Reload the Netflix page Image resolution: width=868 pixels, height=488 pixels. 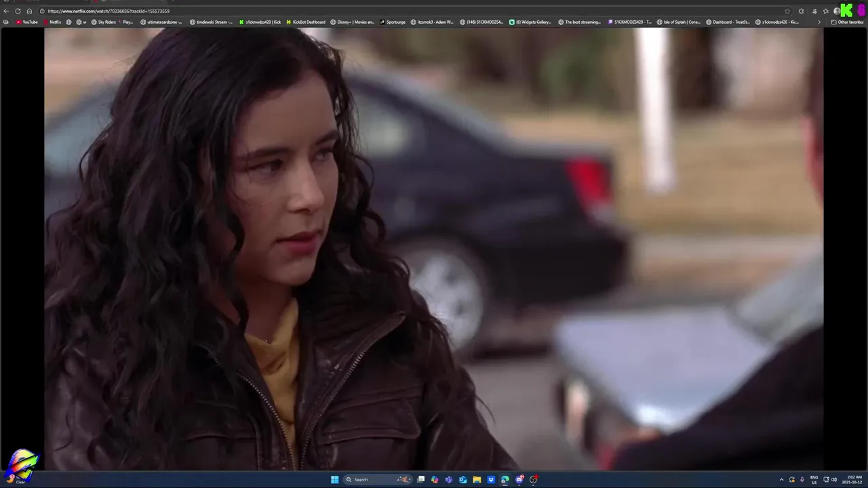[18, 11]
